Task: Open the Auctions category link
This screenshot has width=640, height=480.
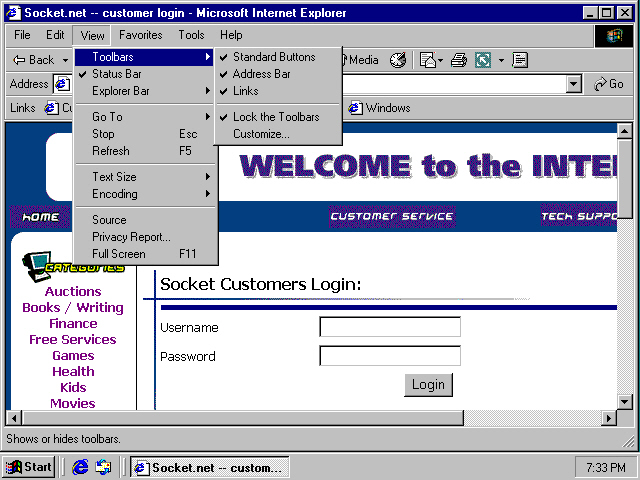Action: [x=73, y=291]
